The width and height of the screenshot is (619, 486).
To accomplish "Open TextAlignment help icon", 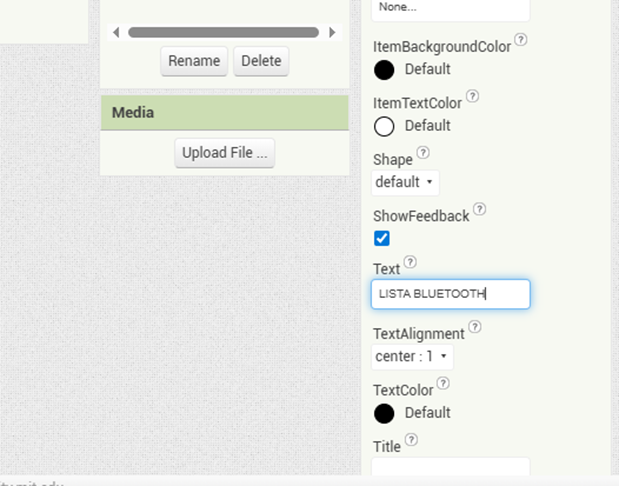I will coord(476,327).
